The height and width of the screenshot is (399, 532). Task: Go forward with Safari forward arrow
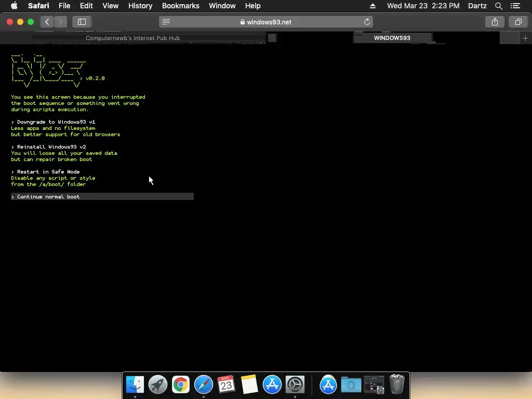click(60, 22)
